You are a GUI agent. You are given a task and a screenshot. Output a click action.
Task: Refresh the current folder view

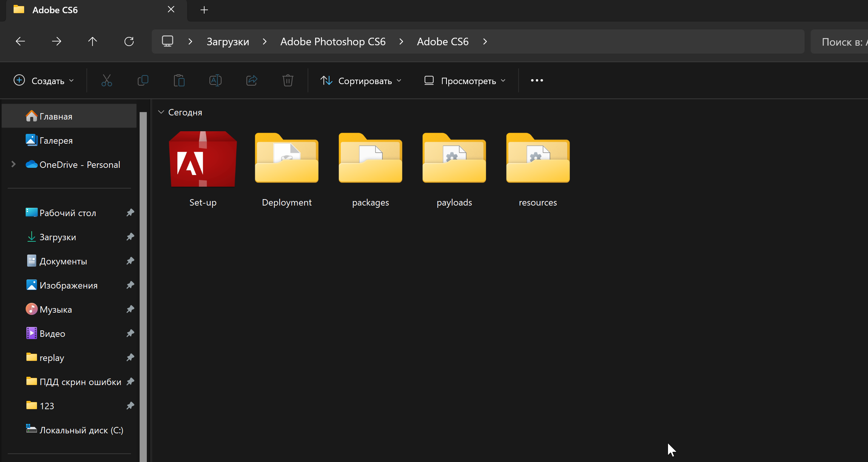129,41
